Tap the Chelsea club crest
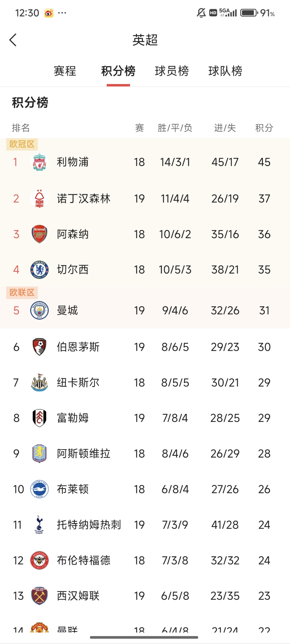Screen dimensions: 290x644 [x=40, y=270]
